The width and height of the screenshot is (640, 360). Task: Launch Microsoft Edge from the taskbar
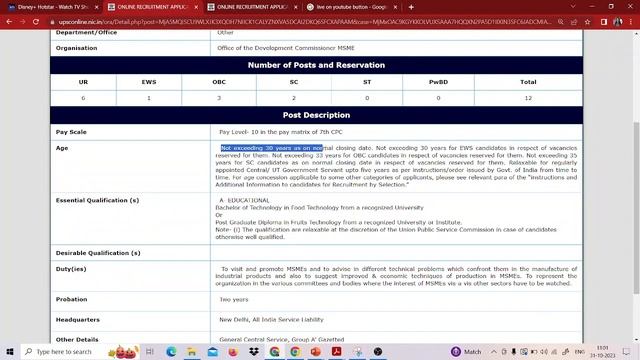[x=171, y=352]
